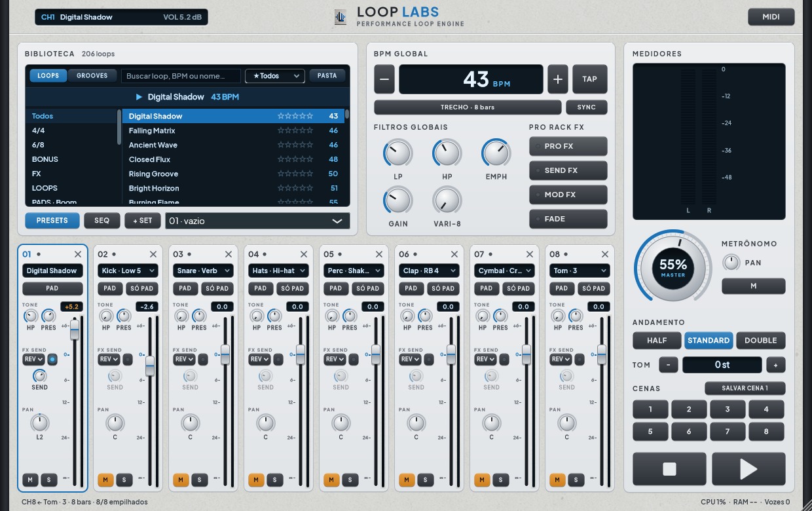Click channel 01 PRES tone knob
Viewport: 812px width, 511px height.
[48, 316]
